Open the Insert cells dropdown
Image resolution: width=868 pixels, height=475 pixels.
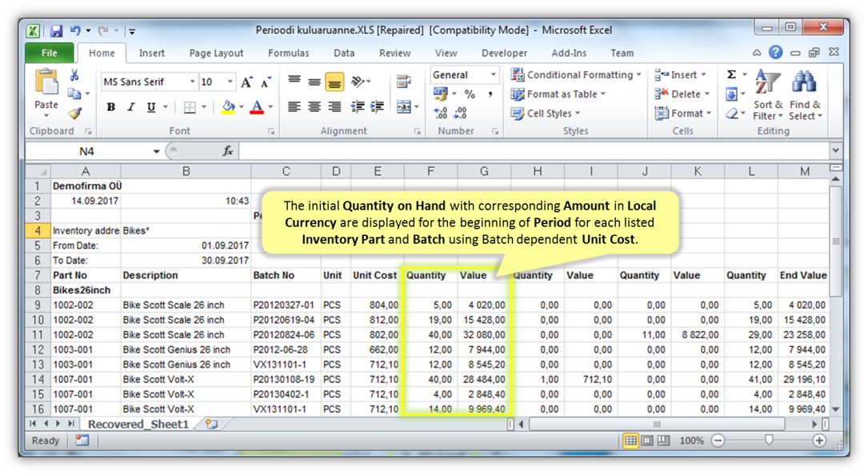[x=703, y=74]
